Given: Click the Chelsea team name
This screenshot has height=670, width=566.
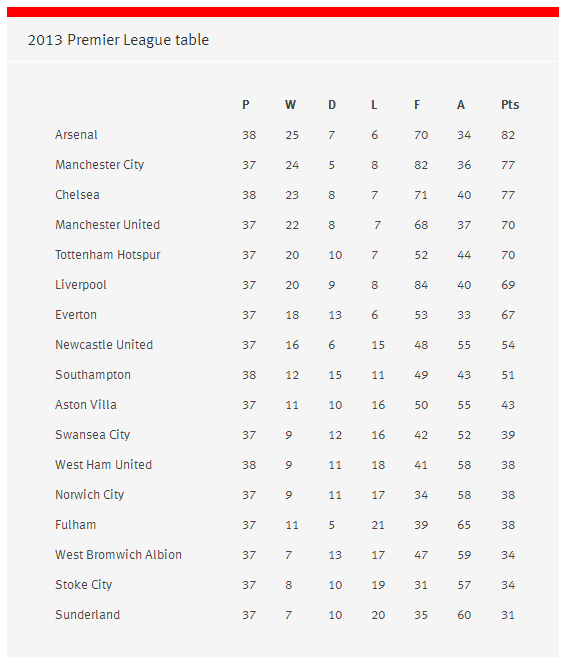Looking at the screenshot, I should 77,195.
